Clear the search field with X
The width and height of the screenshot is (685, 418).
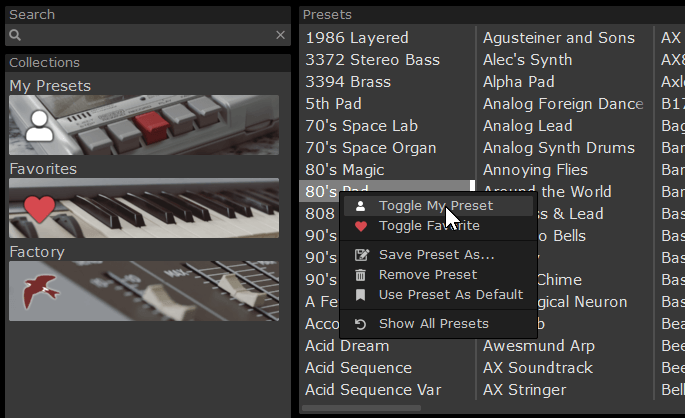point(280,35)
